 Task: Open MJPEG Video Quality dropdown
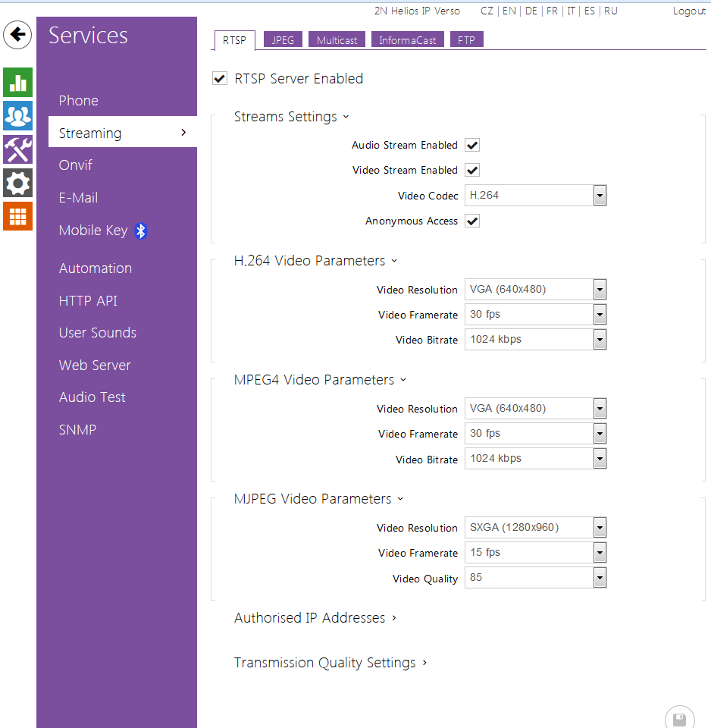tap(600, 579)
